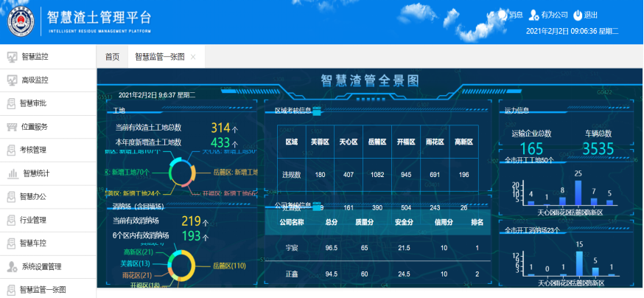Click the 位置服务 sidebar icon
The image size is (644, 298).
click(12, 127)
